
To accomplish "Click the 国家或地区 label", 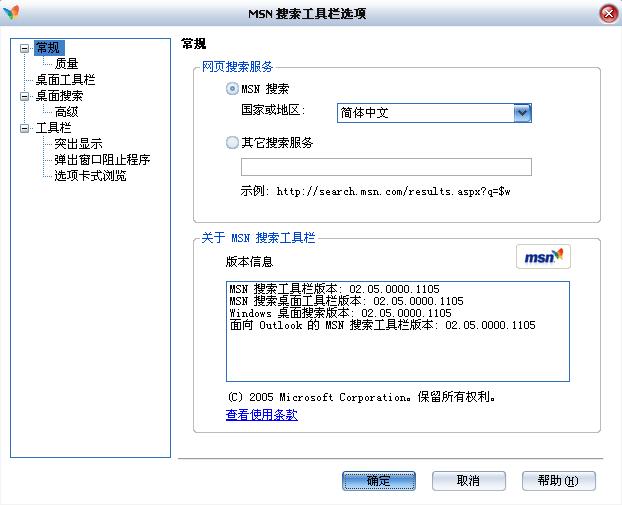I will click(273, 109).
